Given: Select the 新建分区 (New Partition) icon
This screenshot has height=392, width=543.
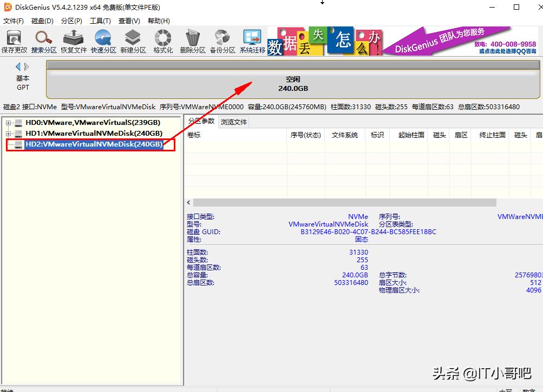Looking at the screenshot, I should coord(133,41).
